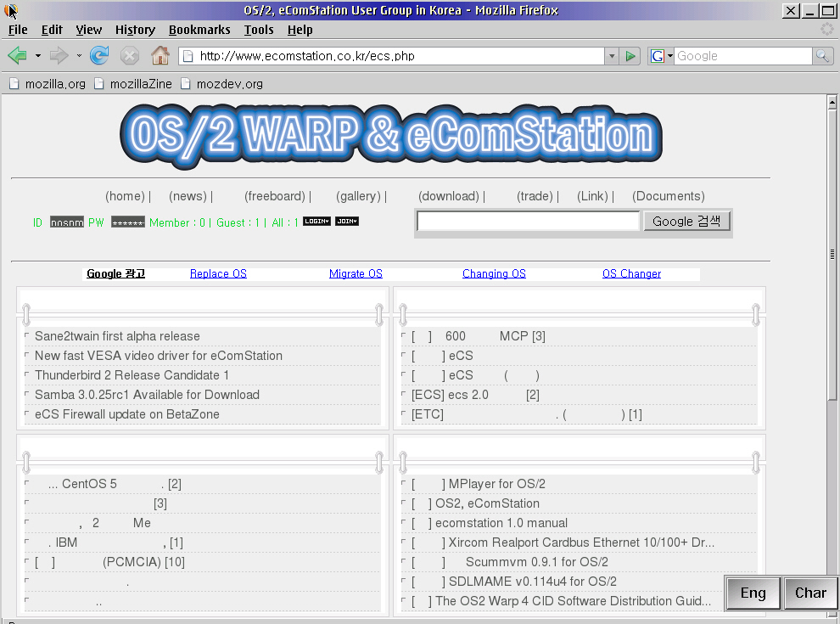Click the Google 광고 link
Viewport: 840px width, 624px height.
click(x=115, y=274)
